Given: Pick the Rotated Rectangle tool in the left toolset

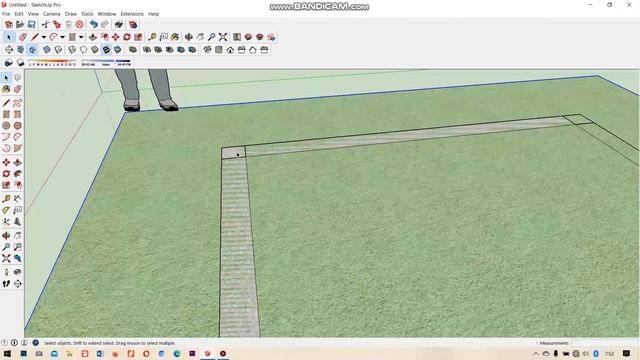Looking at the screenshot, I should (x=18, y=114).
